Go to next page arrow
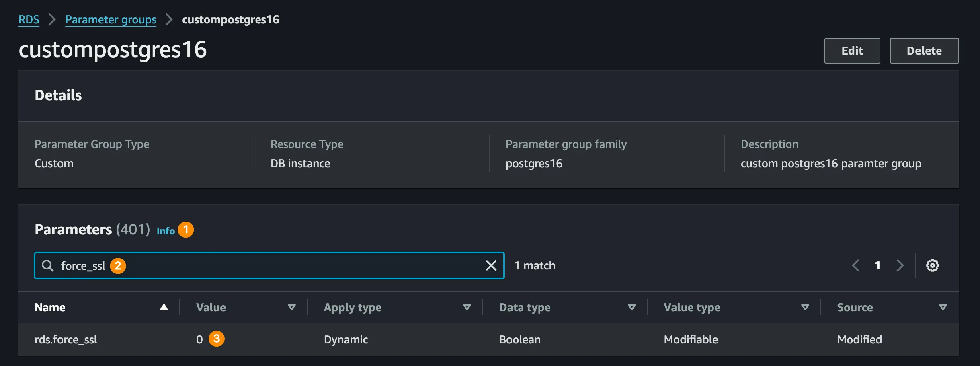This screenshot has height=366, width=980. click(x=900, y=265)
